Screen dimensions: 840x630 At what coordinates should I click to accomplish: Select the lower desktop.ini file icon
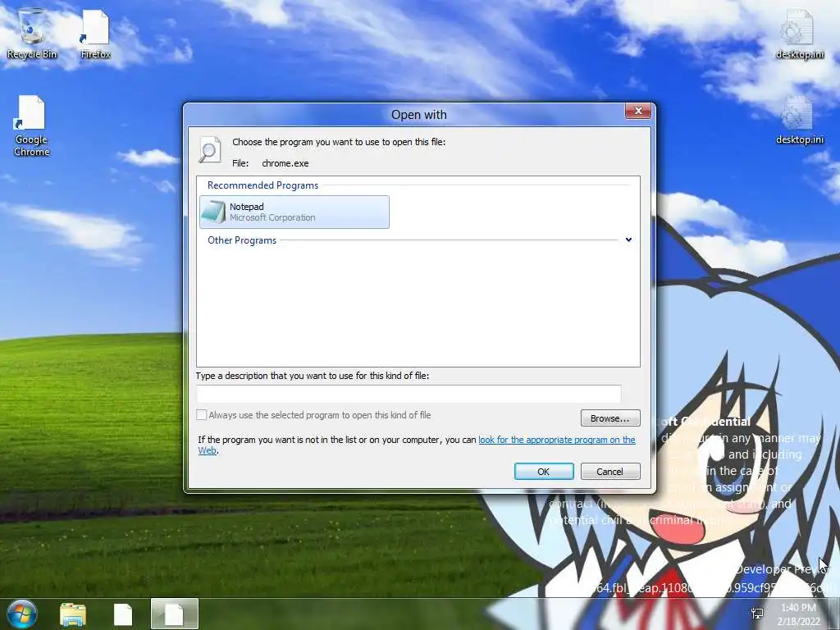pos(799,120)
